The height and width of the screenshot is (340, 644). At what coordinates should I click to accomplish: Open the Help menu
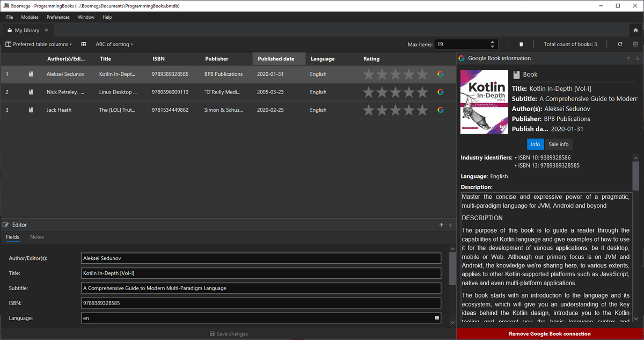point(107,17)
